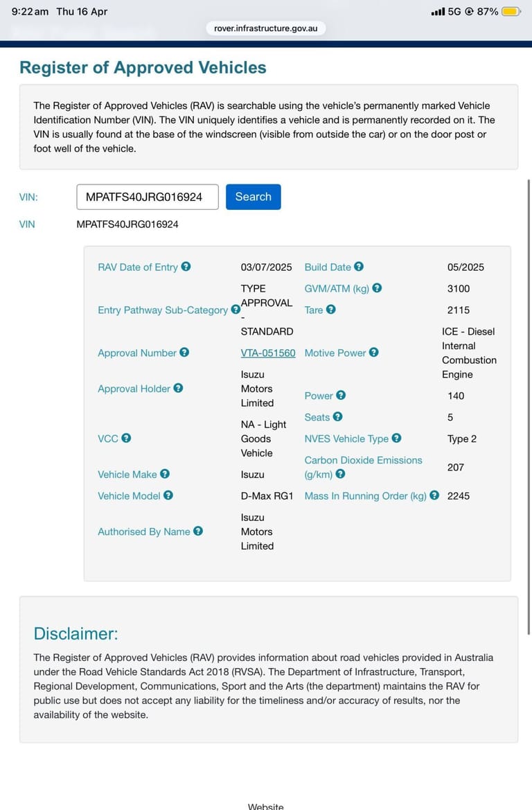Screen dimensions: 532x810
Task: Click the Mass In Running Order value 2245
Action: point(459,496)
